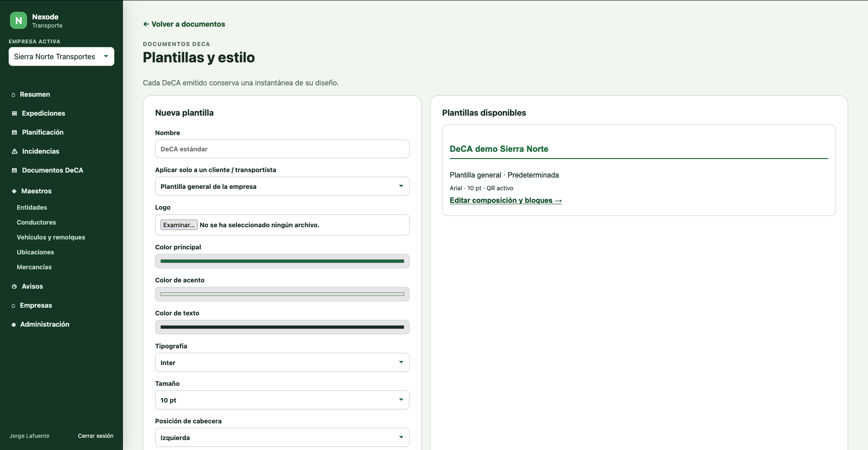Open the client/transportista scope dropdown
868x450 pixels.
point(282,186)
